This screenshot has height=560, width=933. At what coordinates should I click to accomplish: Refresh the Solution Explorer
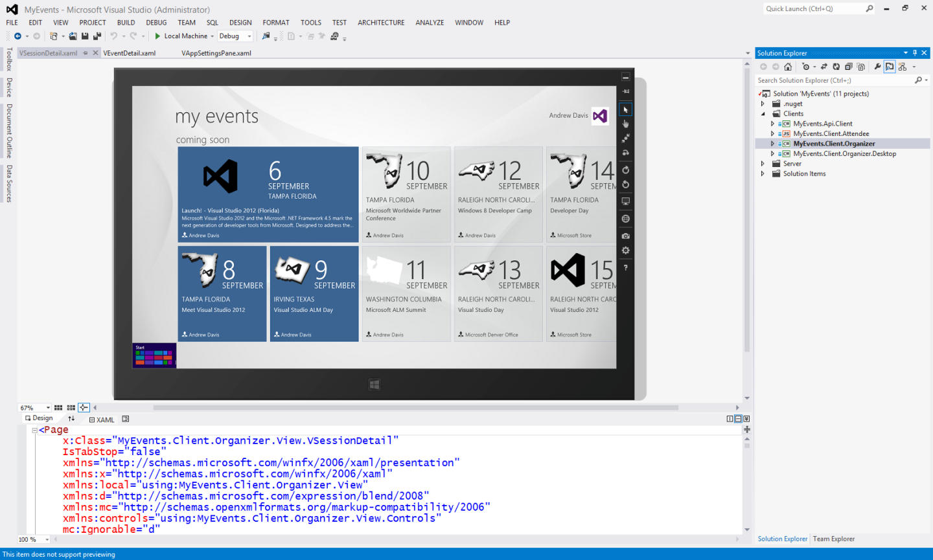[x=836, y=66]
